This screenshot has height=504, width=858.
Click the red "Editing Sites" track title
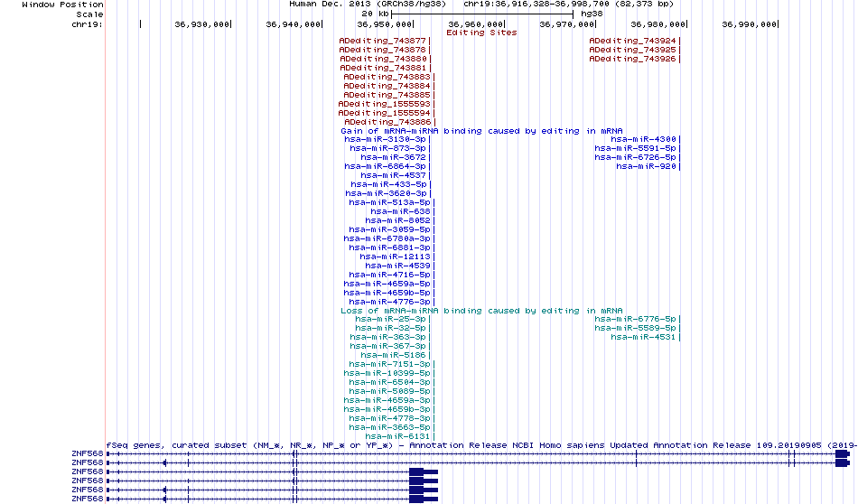point(481,33)
